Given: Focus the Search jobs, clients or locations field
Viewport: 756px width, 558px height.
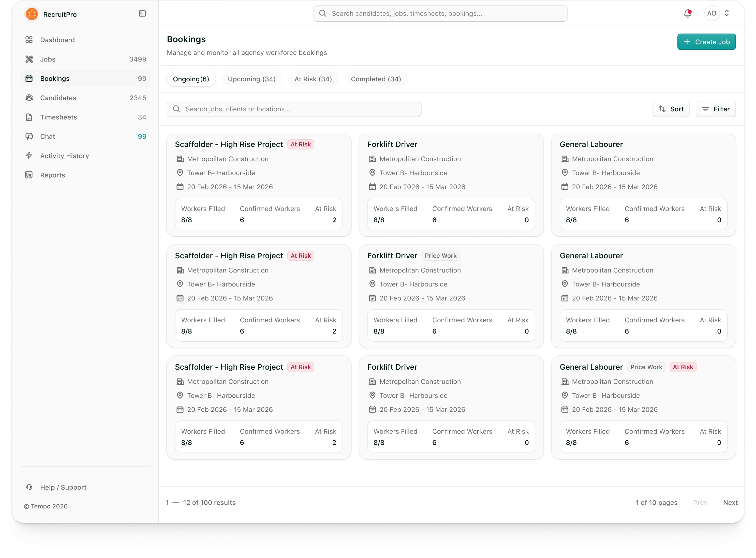Looking at the screenshot, I should 294,109.
